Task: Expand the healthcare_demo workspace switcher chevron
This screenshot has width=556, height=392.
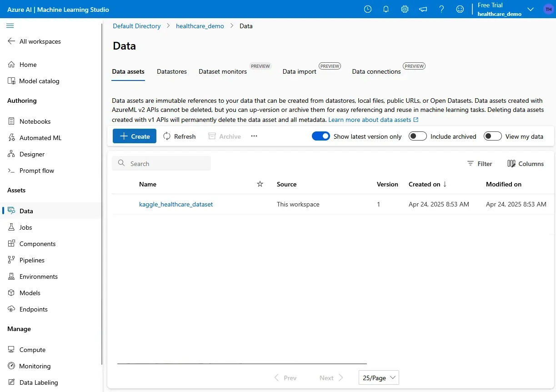Action: click(531, 9)
